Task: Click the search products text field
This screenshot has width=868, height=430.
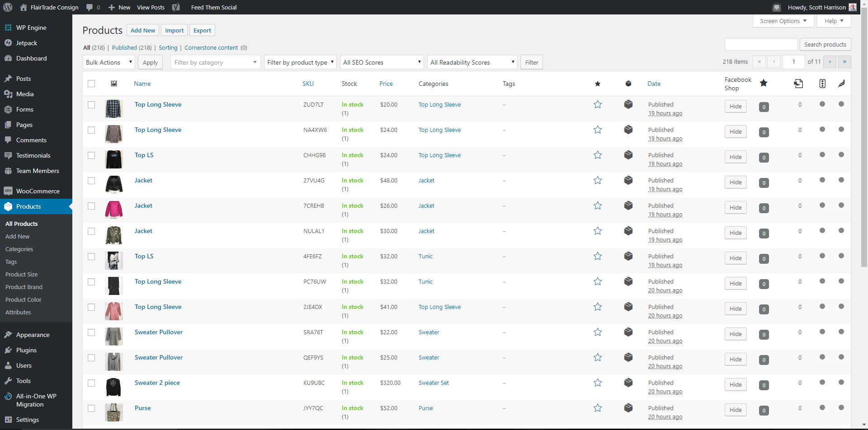Action: [761, 44]
